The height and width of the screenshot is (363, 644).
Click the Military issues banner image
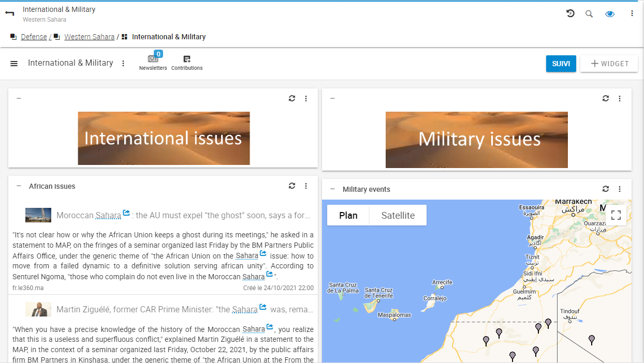[x=477, y=140]
